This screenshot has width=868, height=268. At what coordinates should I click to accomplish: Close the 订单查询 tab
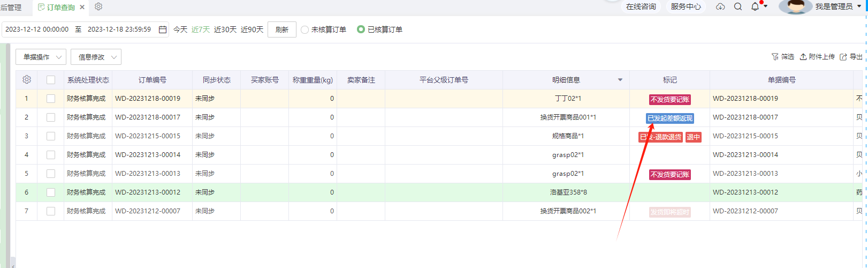(x=82, y=8)
